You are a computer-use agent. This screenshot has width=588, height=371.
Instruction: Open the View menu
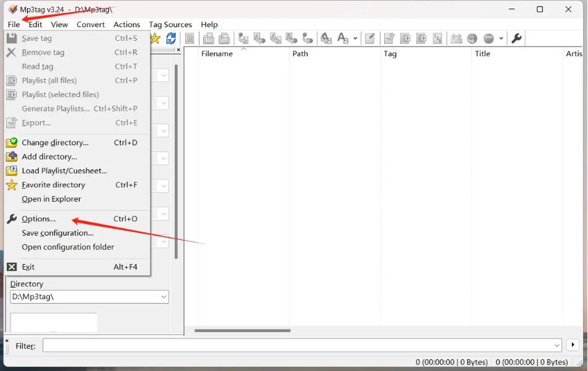click(x=59, y=24)
